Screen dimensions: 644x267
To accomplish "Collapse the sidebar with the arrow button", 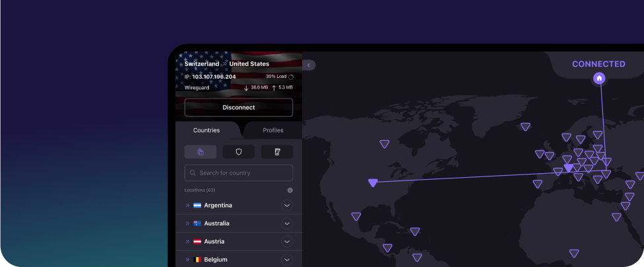I will pyautogui.click(x=309, y=65).
